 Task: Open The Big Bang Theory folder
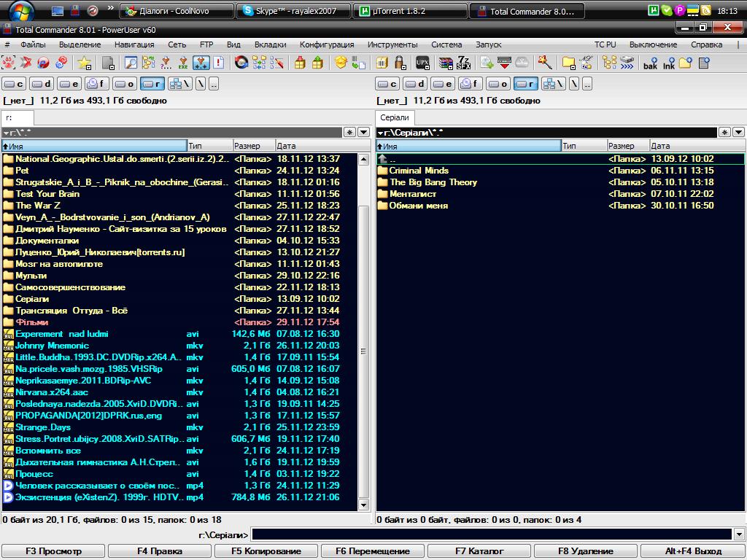click(433, 182)
